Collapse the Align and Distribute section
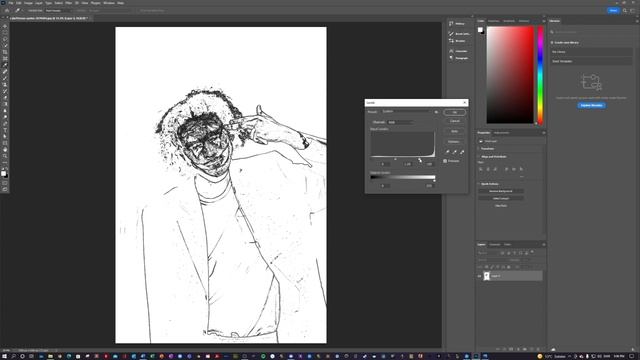The height and width of the screenshot is (360, 640). [479, 157]
